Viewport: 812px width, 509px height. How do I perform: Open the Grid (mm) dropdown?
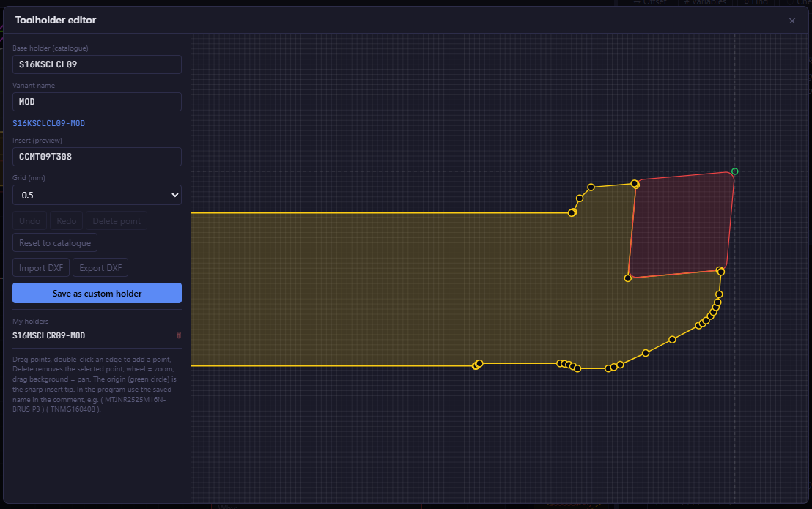pos(97,195)
